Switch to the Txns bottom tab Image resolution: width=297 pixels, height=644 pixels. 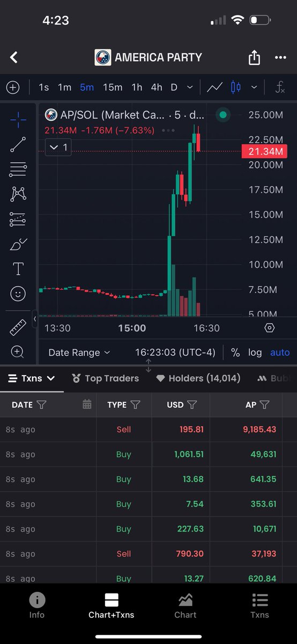[260, 606]
